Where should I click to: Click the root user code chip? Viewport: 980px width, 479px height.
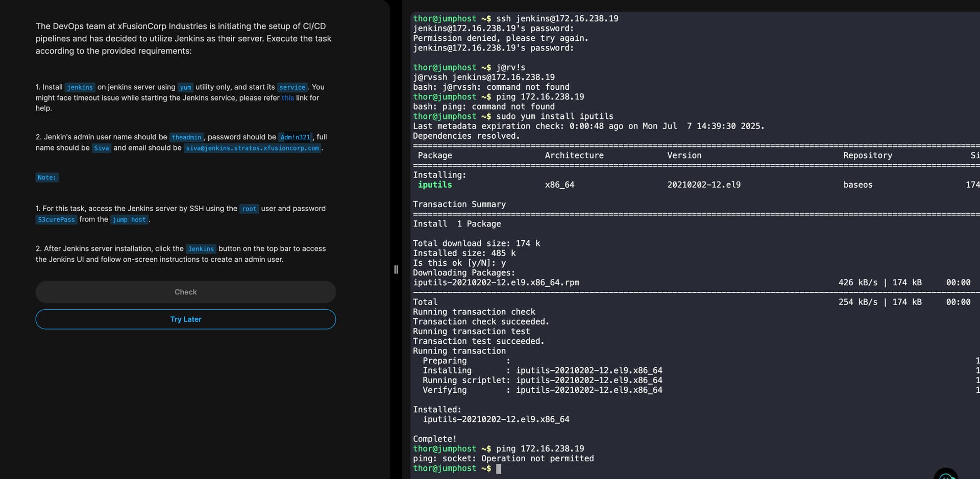point(249,209)
